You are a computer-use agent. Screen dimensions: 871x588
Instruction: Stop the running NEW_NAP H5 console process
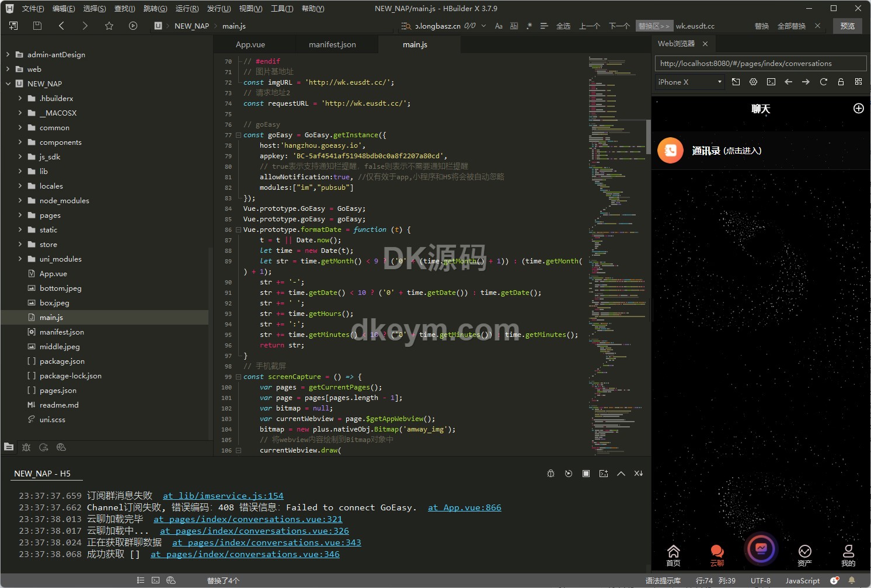(586, 474)
